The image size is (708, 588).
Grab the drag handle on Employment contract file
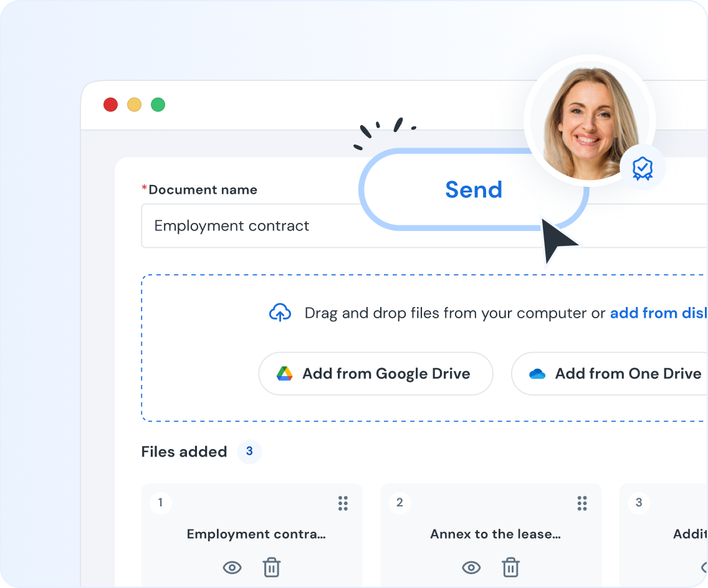click(x=343, y=503)
